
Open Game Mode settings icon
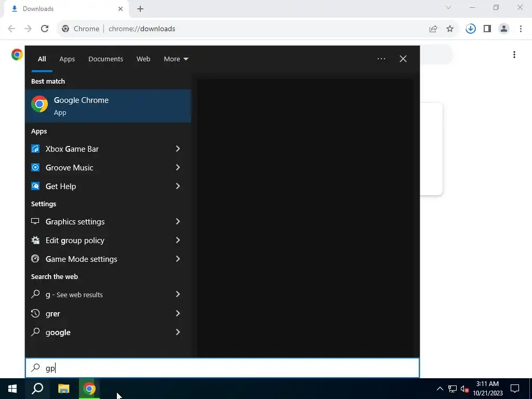[x=35, y=259]
